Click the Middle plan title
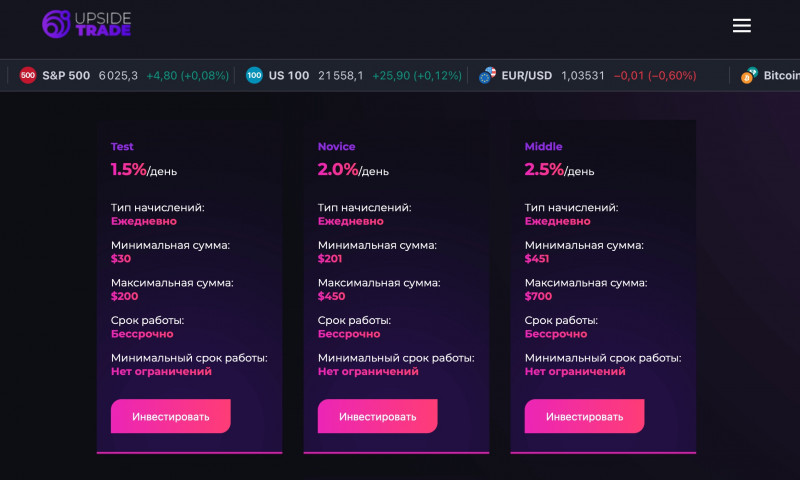 coord(543,146)
